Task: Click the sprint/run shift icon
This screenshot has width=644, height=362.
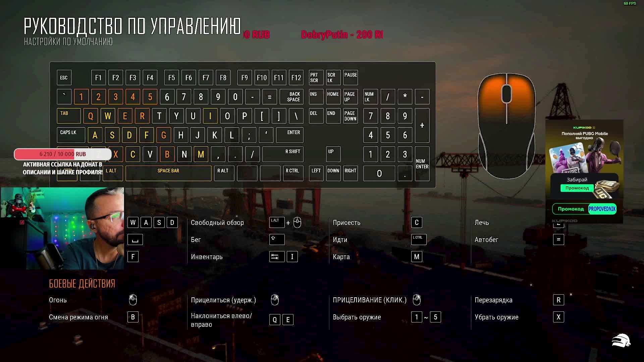Action: click(x=276, y=239)
